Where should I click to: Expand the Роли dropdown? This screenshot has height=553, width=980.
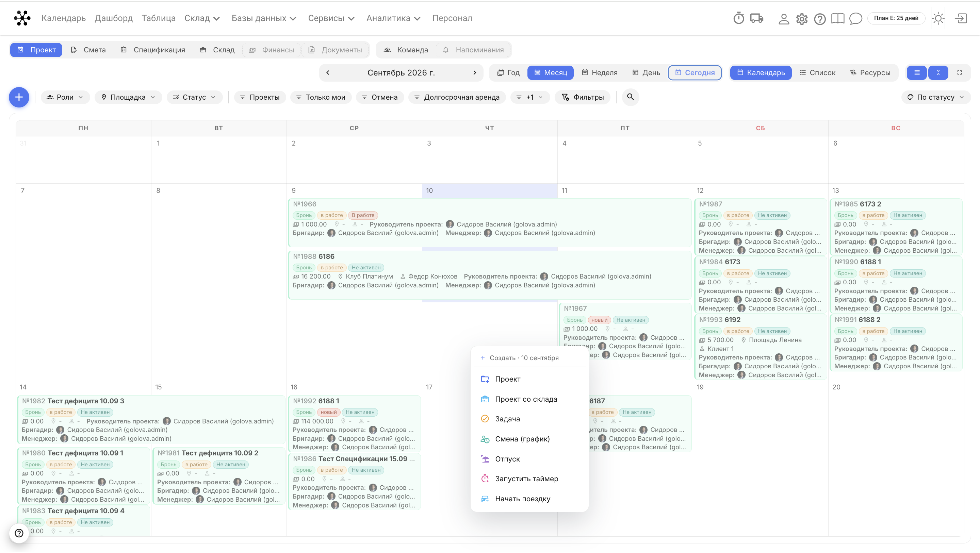tap(65, 97)
